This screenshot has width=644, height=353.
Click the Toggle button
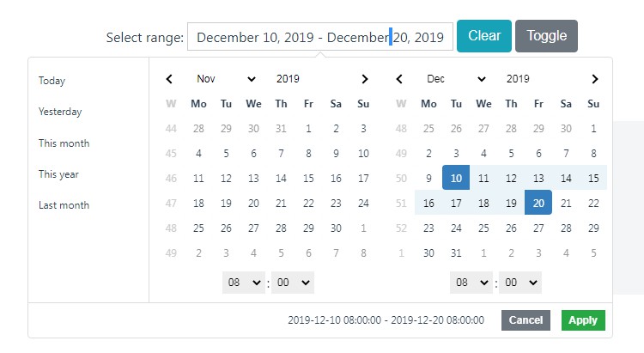point(546,36)
